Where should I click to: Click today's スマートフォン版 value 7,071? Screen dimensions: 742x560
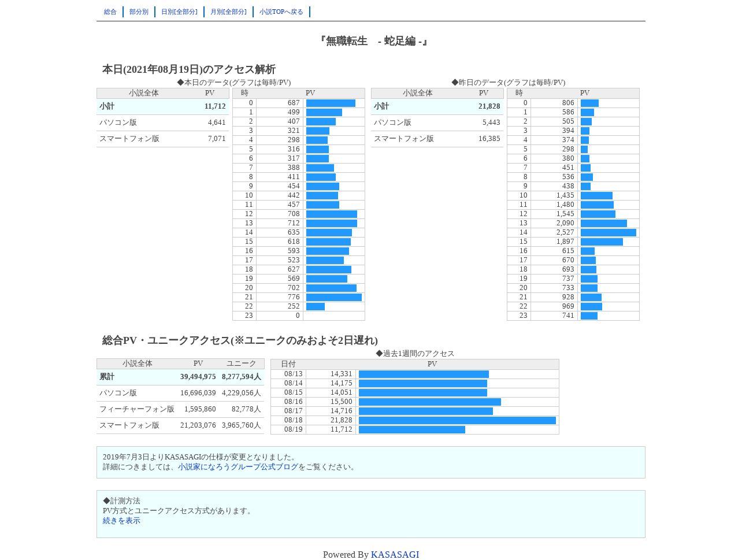coord(217,139)
